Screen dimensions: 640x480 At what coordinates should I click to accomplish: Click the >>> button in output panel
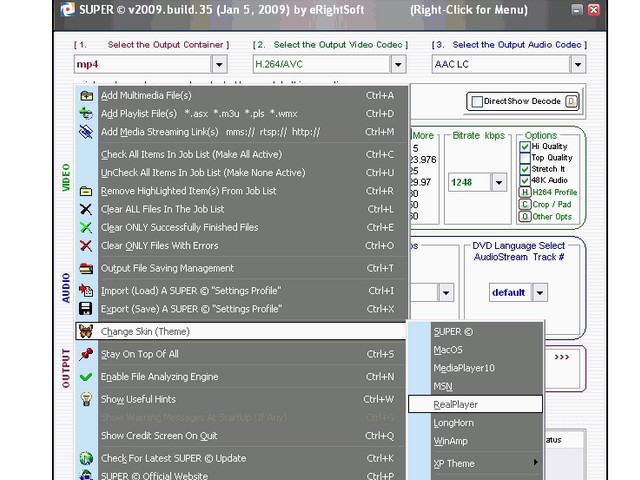click(x=562, y=358)
